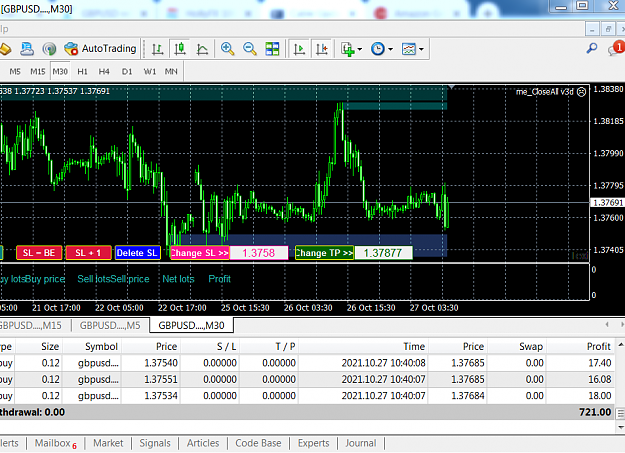
Task: Select the M30 timeframe
Action: [60, 71]
